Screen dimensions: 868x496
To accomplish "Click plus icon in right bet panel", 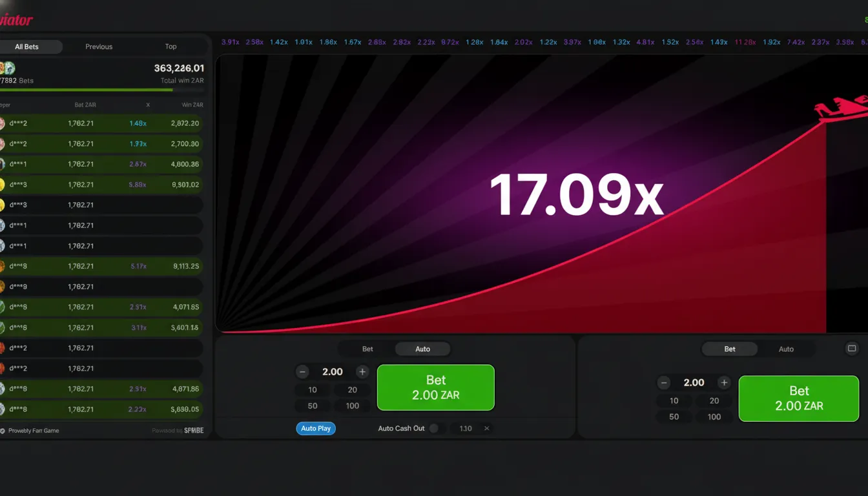I will click(724, 383).
